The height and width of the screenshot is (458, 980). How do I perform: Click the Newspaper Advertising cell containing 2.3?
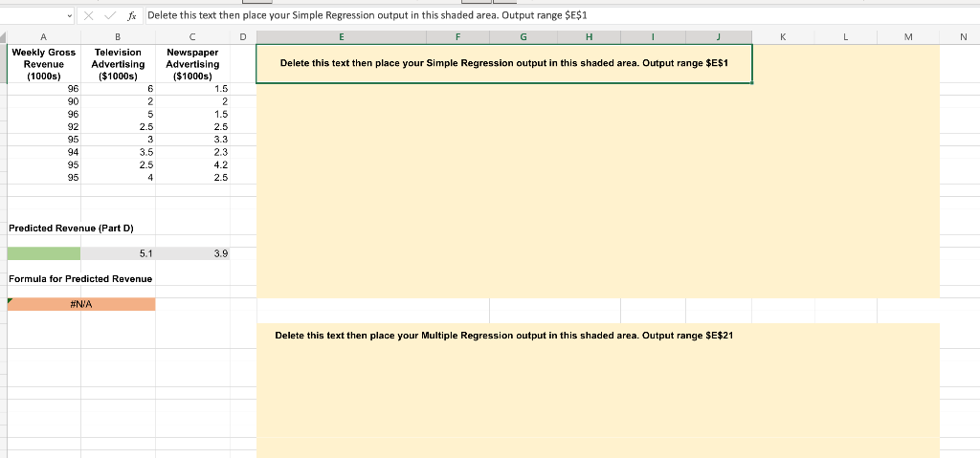point(192,152)
